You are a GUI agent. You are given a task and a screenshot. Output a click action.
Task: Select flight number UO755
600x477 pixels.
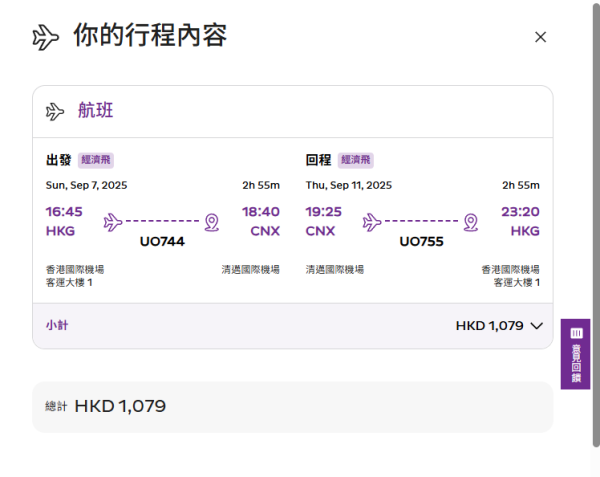421,242
